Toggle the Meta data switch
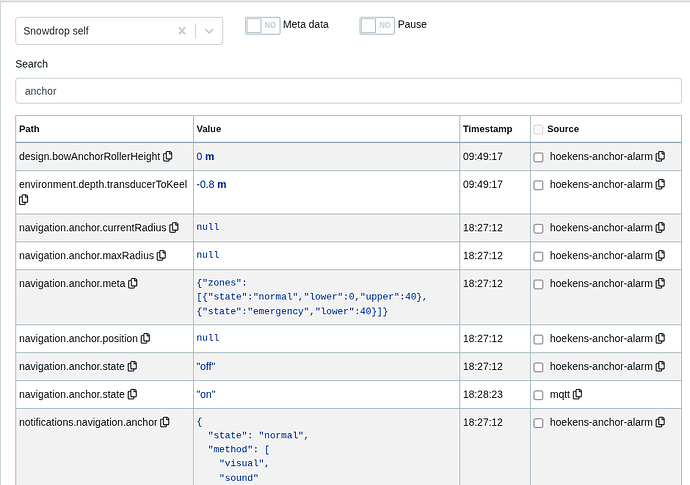690x485 pixels. 262,25
